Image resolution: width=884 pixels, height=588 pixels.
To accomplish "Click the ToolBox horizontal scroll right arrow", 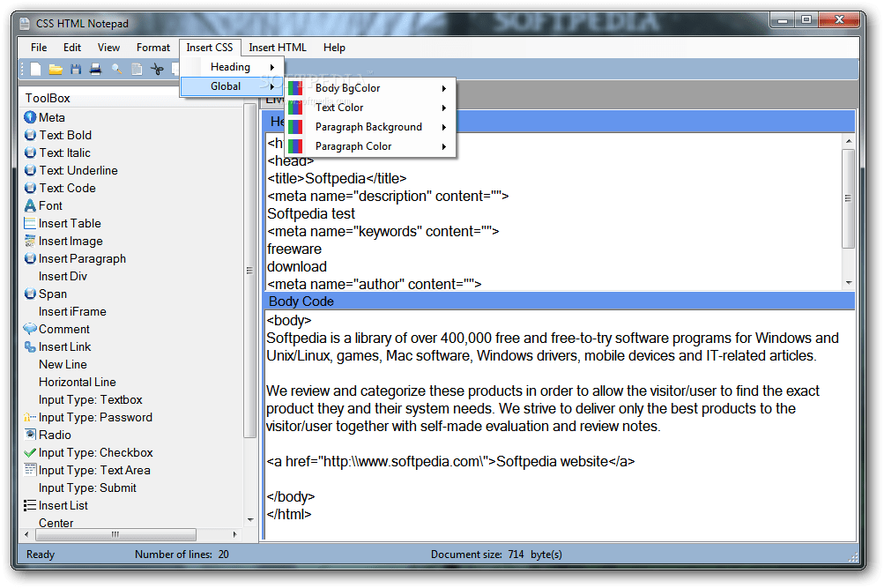I will pyautogui.click(x=235, y=534).
